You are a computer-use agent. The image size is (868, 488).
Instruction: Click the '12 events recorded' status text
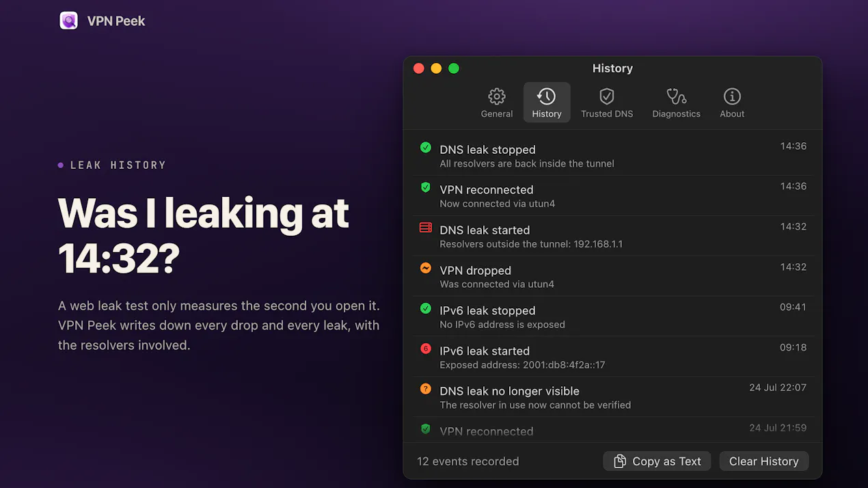tap(468, 461)
